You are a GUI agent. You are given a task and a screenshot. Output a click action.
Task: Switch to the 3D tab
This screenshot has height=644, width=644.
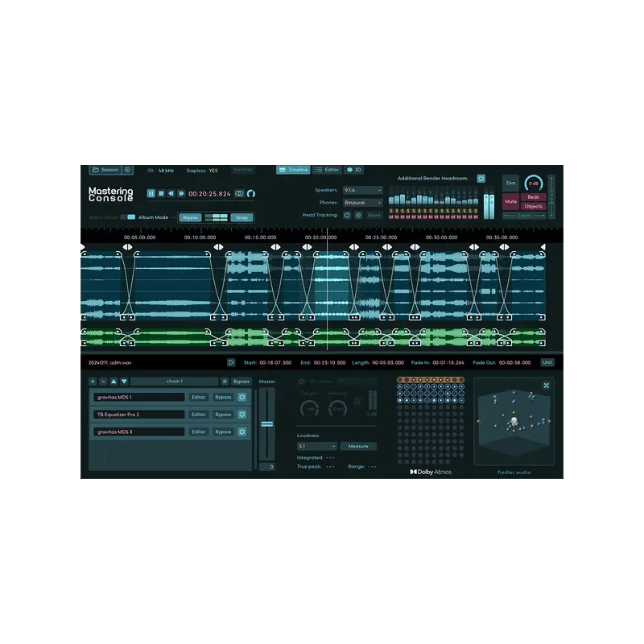(x=353, y=170)
